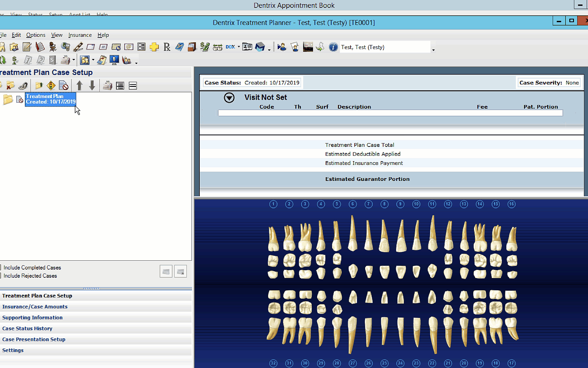The width and height of the screenshot is (588, 368).
Task: Toggle Include Rejected Cases checkbox
Action: pyautogui.click(x=1, y=276)
